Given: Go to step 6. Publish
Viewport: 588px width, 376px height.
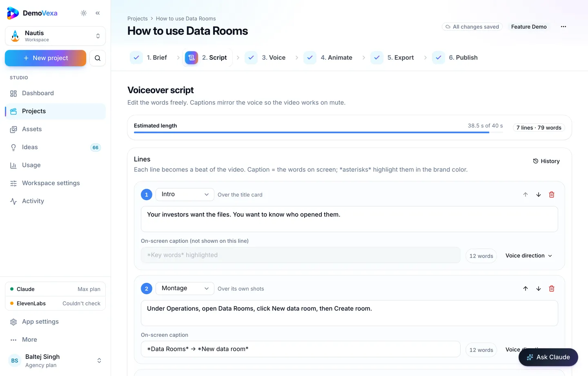Looking at the screenshot, I should pyautogui.click(x=455, y=58).
